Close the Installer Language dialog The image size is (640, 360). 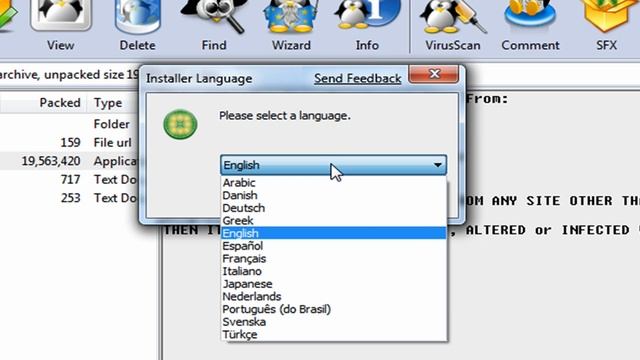[x=434, y=74]
